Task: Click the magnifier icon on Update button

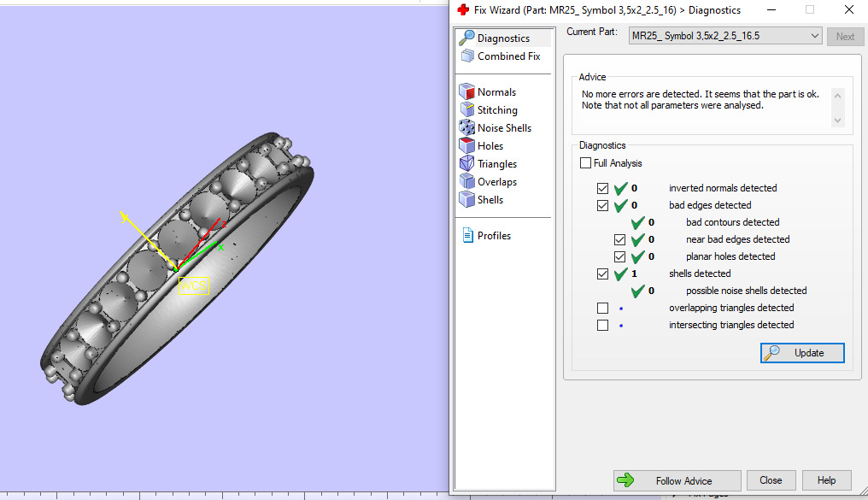Action: pyautogui.click(x=771, y=353)
